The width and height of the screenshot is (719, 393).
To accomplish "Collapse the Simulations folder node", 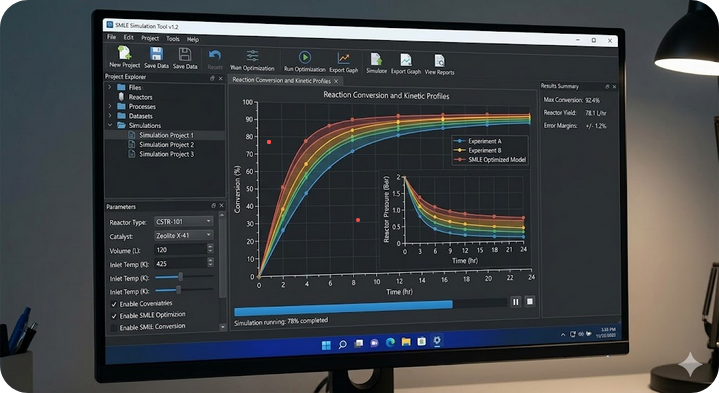I will pyautogui.click(x=110, y=125).
